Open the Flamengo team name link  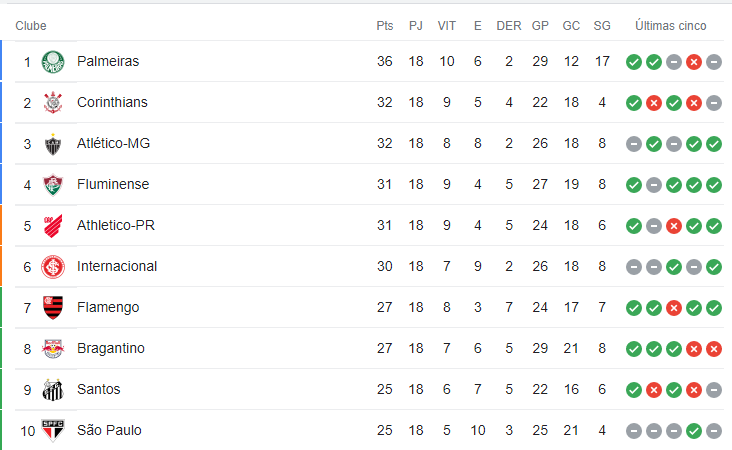click(x=108, y=307)
